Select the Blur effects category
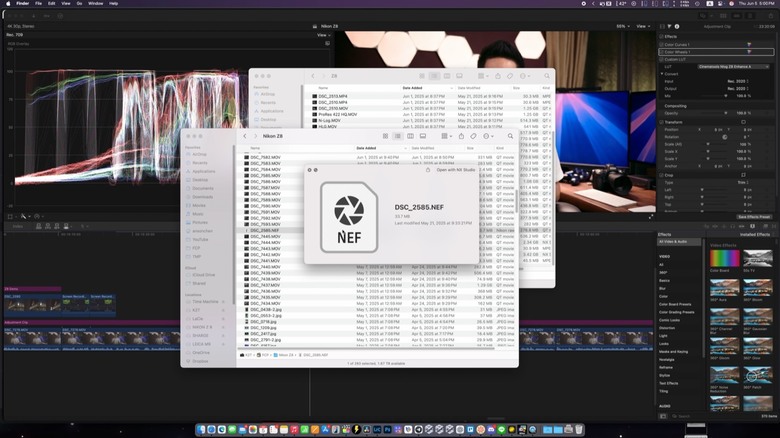 click(663, 288)
